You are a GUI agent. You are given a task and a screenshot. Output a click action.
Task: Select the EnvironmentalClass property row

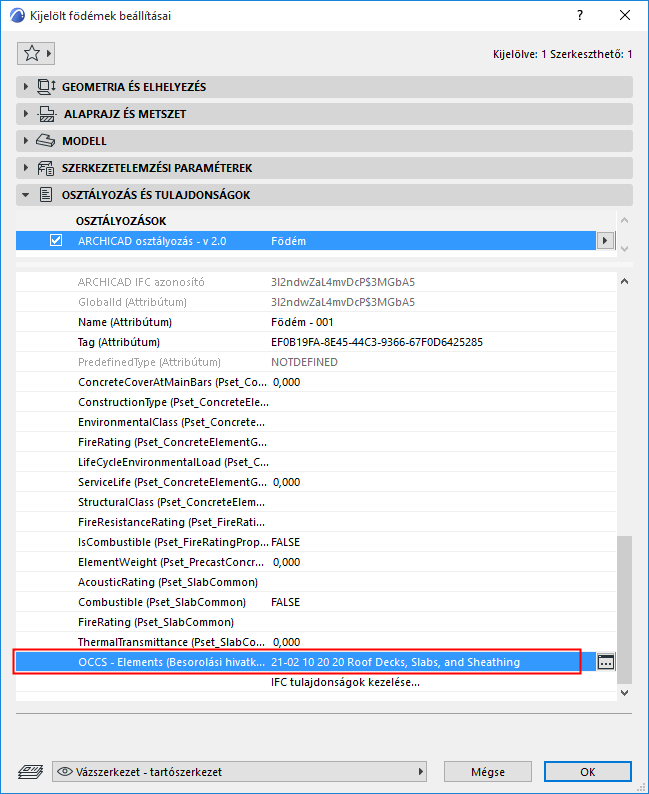tap(316, 422)
